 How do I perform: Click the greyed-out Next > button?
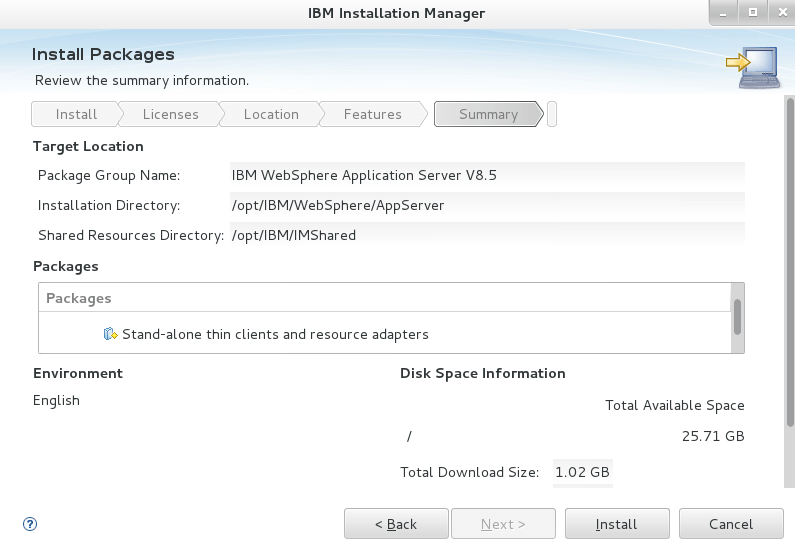[503, 524]
